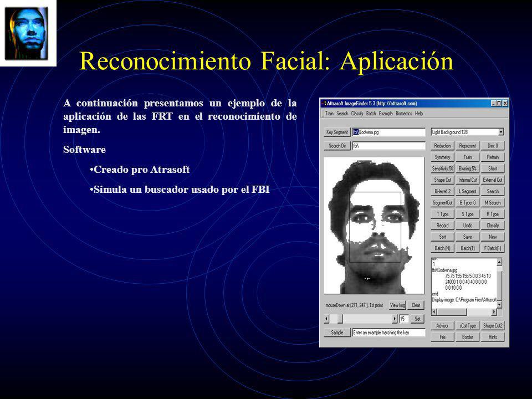Click the Record button
Viewport: 532px width, 399px height.
[x=442, y=226]
